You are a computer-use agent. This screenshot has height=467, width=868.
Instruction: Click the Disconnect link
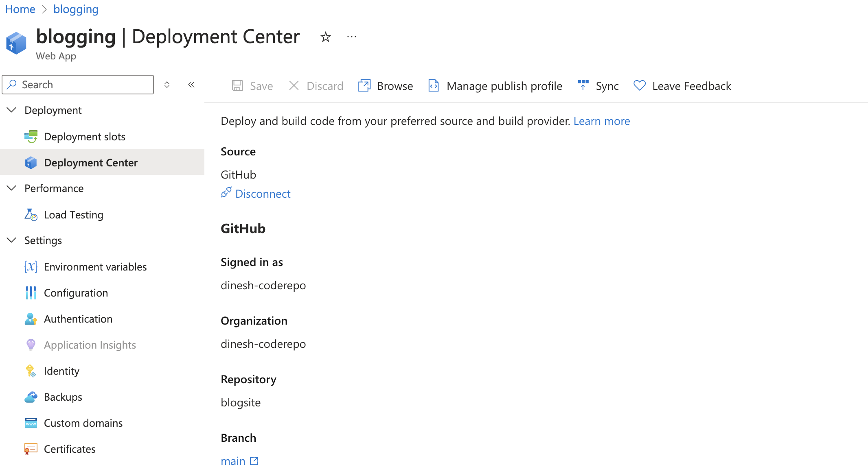[x=263, y=194]
